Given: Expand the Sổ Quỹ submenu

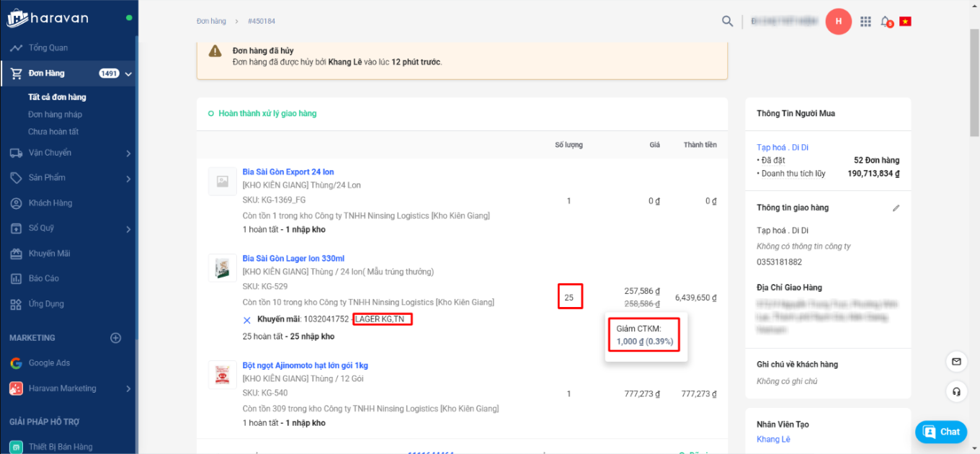Looking at the screenshot, I should (x=128, y=229).
